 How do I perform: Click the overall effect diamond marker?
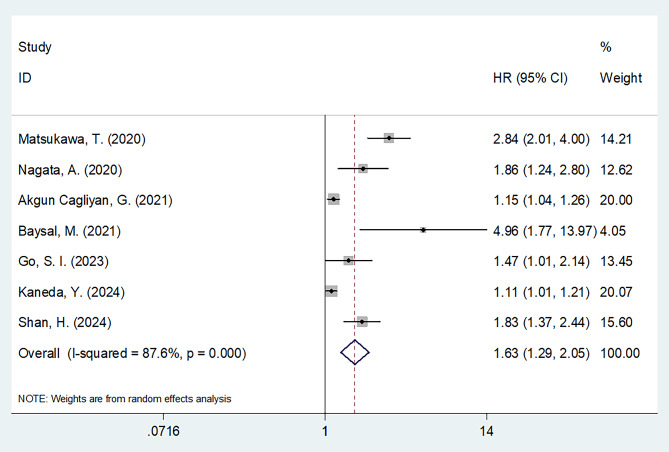click(355, 352)
